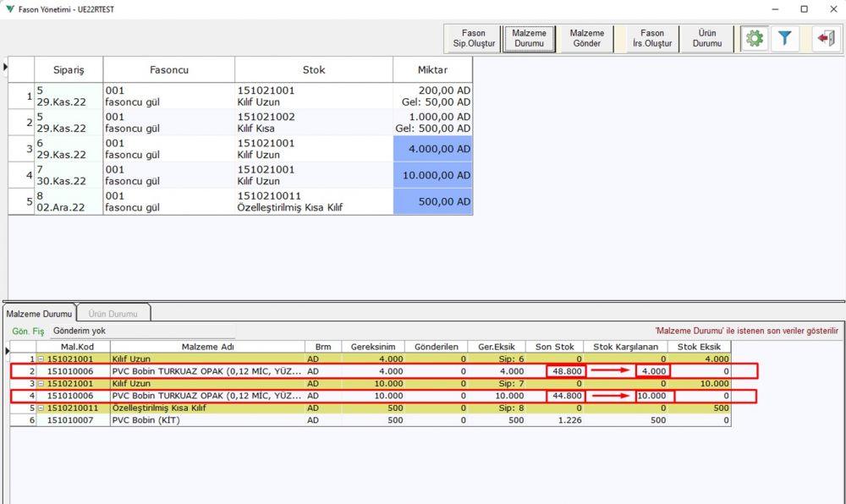Select the Malzeme Durumu tab

point(39,312)
